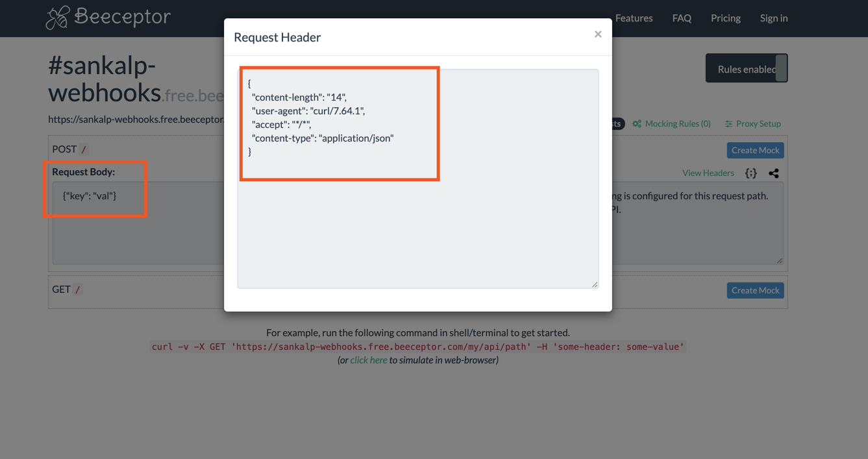Follow the 'click here' simulate link
868x459 pixels.
point(368,360)
